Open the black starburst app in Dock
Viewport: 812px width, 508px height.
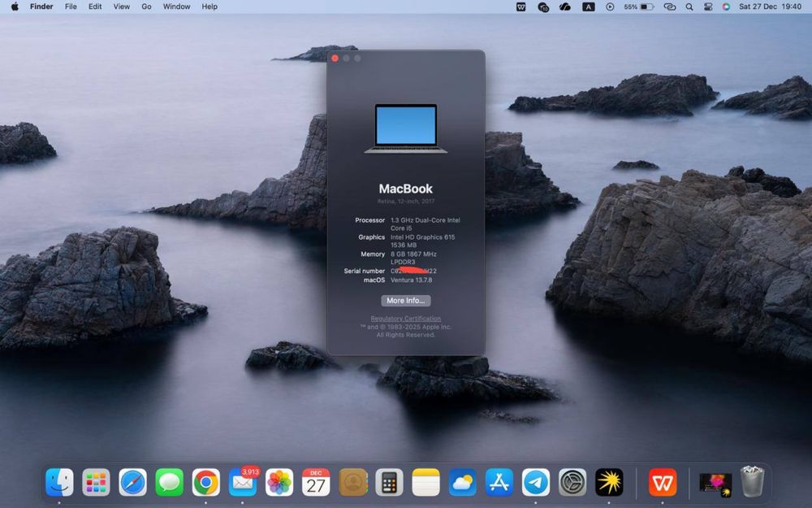(609, 482)
